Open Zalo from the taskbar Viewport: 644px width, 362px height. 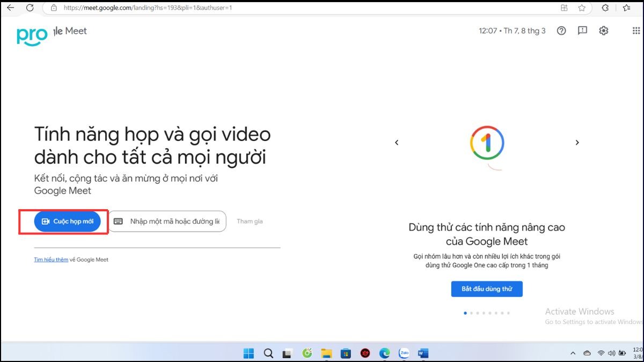click(x=404, y=353)
